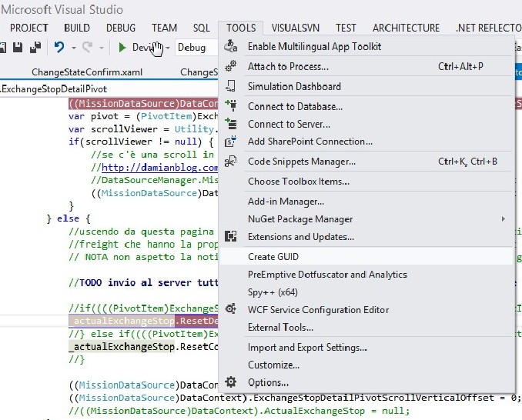Click the Save All toolbar icon
The image size is (522, 420).
pos(35,48)
